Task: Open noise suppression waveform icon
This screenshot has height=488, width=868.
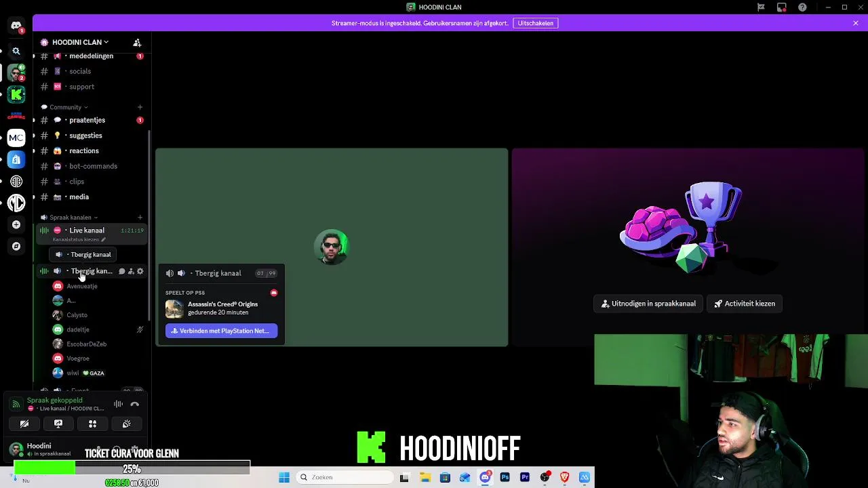Action: 119,404
